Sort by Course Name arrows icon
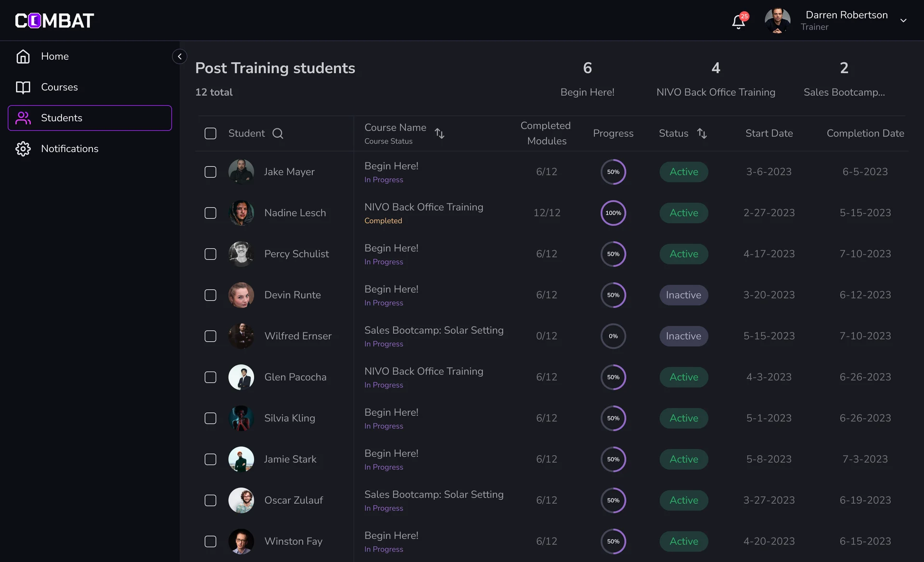 pos(439,133)
